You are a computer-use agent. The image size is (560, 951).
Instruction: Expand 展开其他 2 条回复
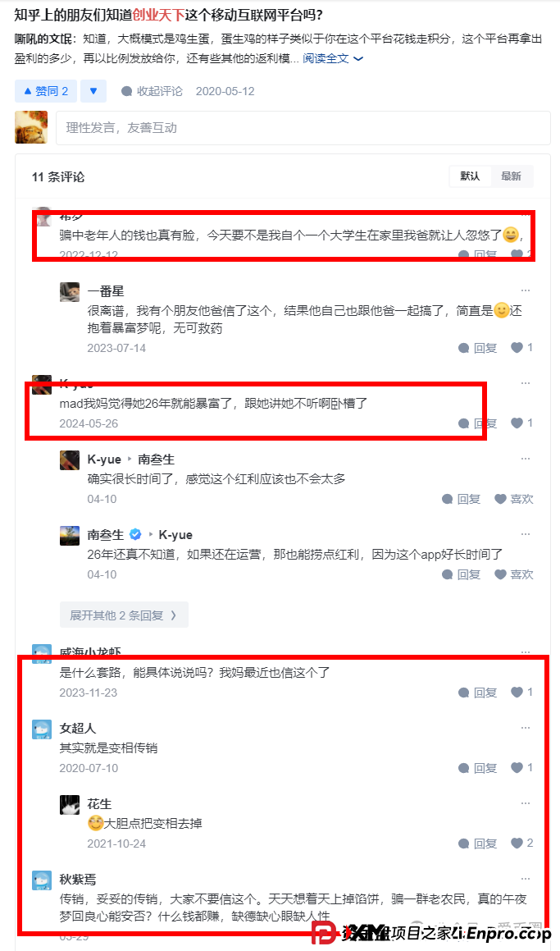[124, 615]
